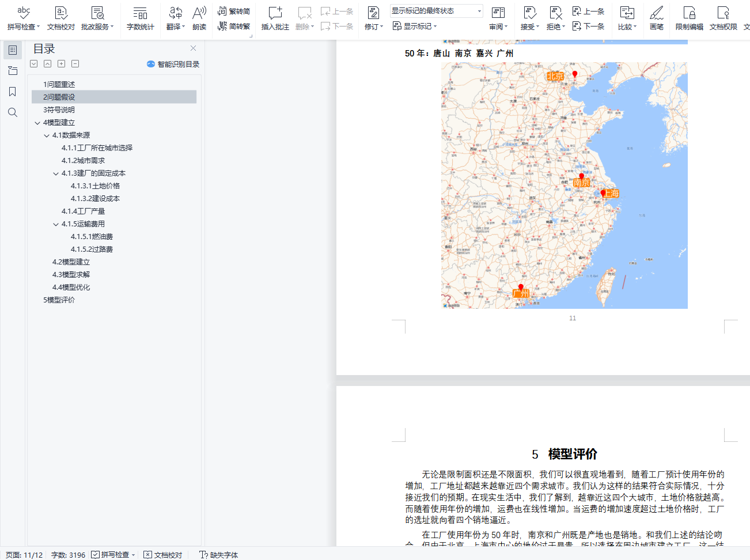The height and width of the screenshot is (560, 750).
Task: Collapse the 4模型建立 outline section
Action: coord(37,123)
